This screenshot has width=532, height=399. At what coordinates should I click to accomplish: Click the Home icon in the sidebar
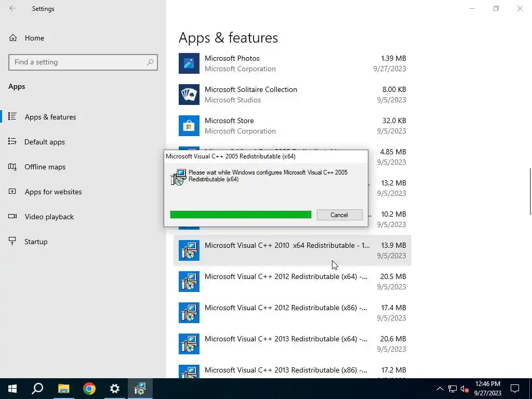tap(13, 38)
